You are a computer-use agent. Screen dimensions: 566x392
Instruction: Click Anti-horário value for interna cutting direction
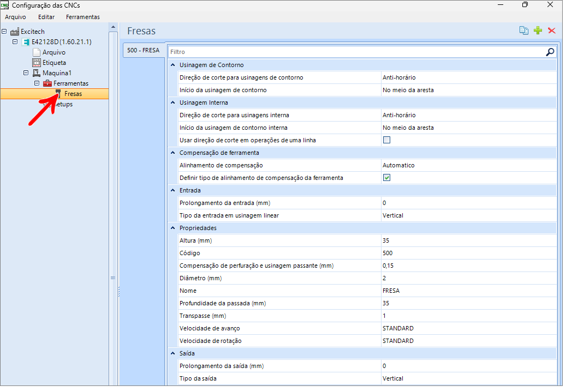point(399,116)
